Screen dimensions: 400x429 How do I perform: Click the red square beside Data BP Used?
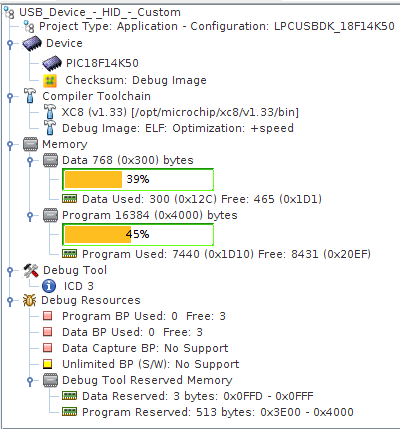point(48,332)
